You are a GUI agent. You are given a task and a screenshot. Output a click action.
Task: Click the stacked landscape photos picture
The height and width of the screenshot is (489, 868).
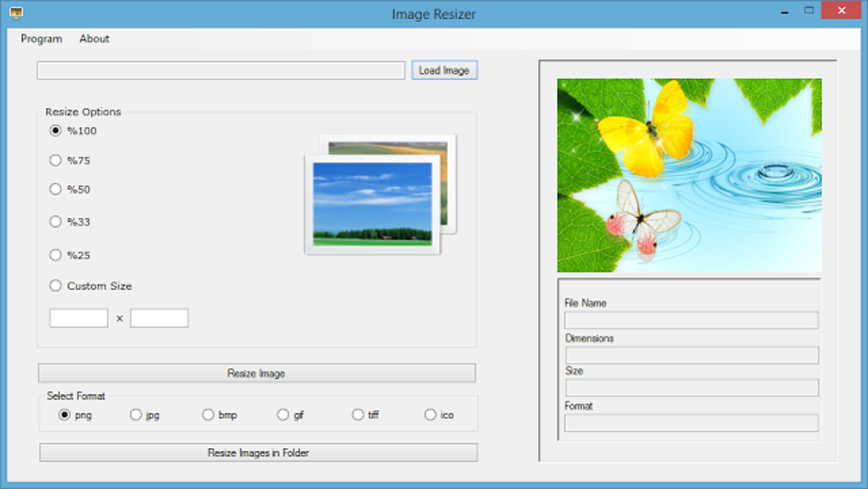(380, 195)
